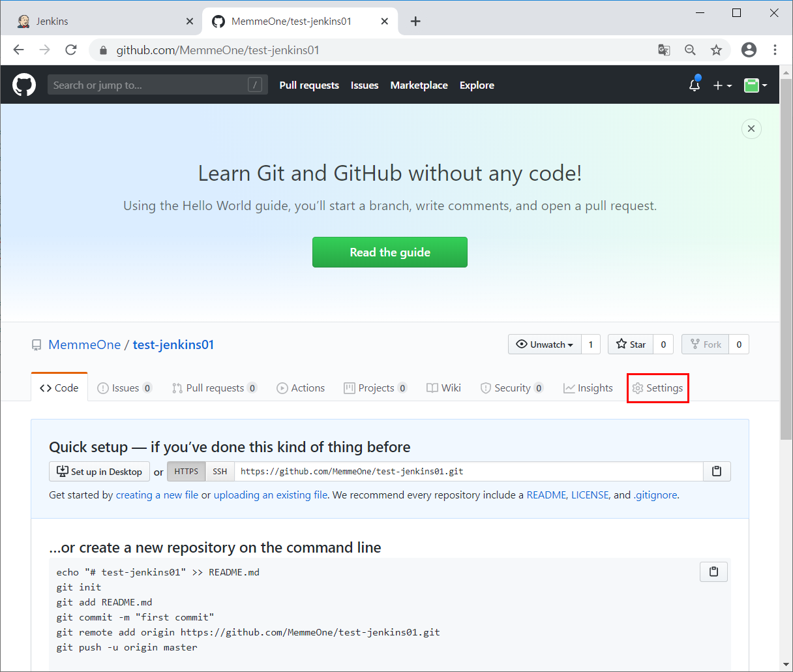Select the repository Issues tab
The width and height of the screenshot is (793, 672).
click(x=125, y=388)
